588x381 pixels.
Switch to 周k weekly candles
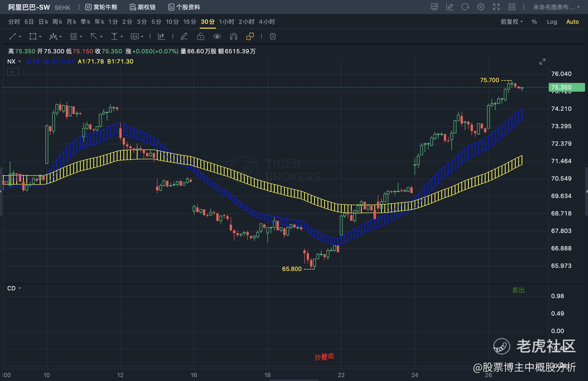pyautogui.click(x=57, y=22)
